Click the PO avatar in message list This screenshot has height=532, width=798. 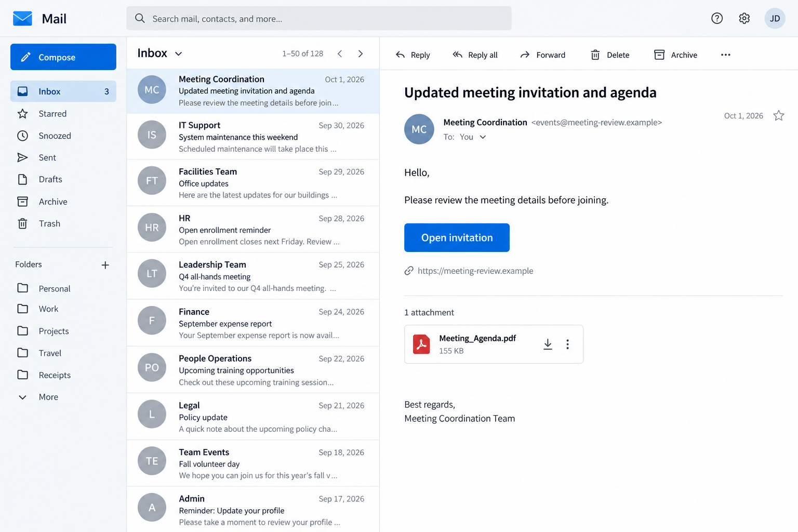coord(152,367)
